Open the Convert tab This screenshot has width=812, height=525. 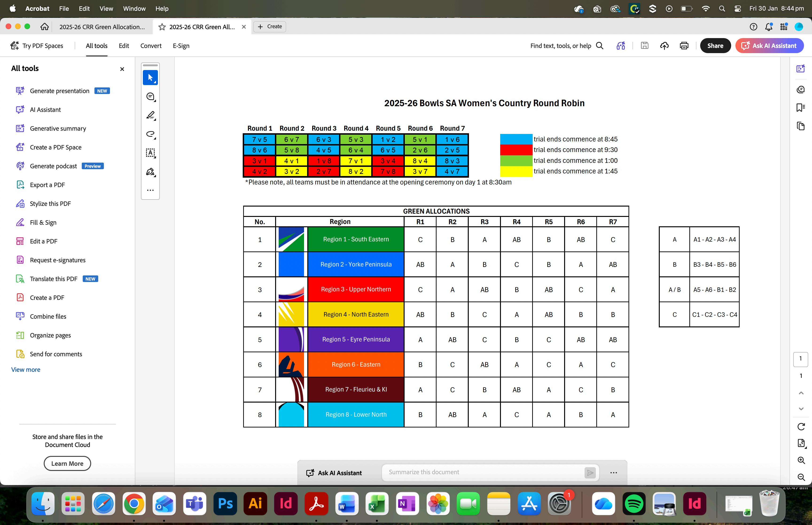pos(151,46)
